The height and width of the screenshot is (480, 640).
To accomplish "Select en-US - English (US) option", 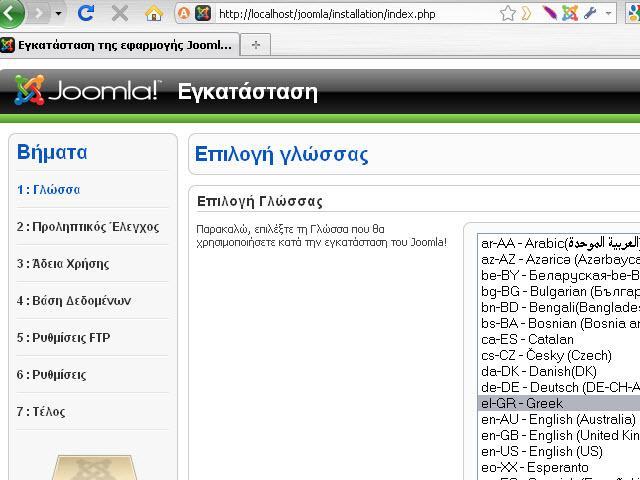I will tap(558, 451).
